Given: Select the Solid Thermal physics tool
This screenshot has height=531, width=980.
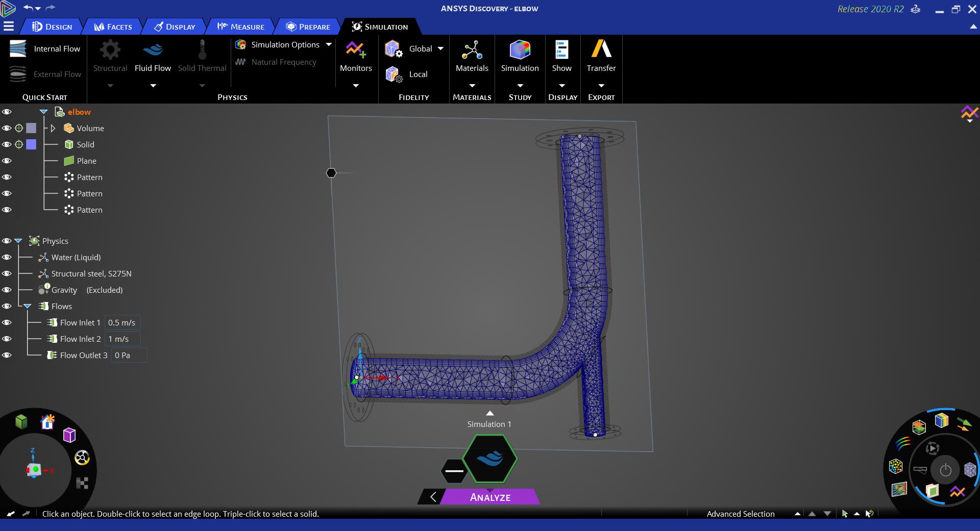Looking at the screenshot, I should point(202,57).
